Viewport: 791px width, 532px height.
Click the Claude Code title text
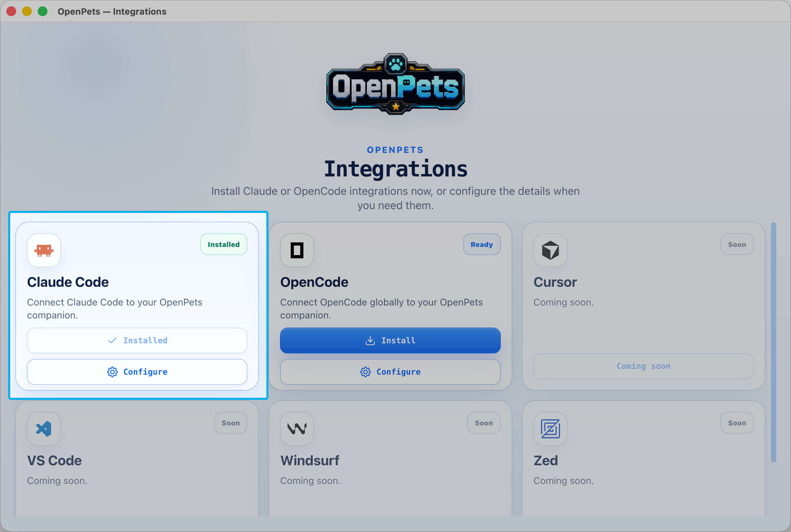[x=68, y=282]
